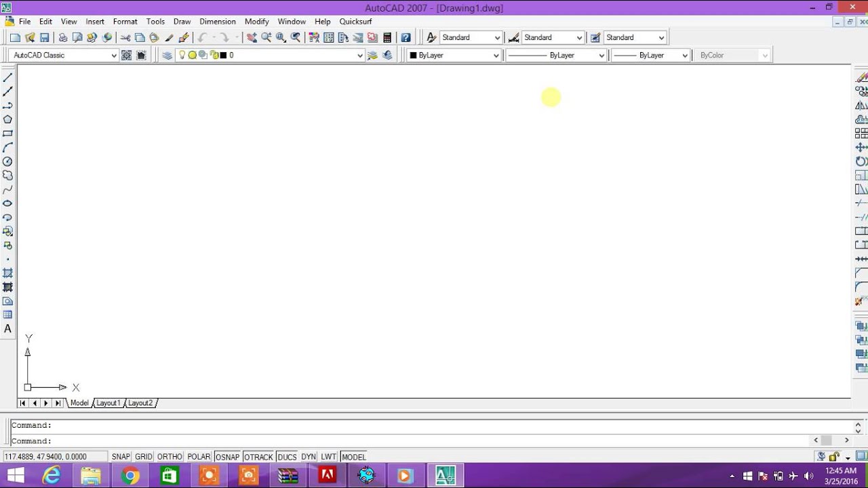The height and width of the screenshot is (488, 868).
Task: Click the layer color black swatch
Action: [223, 56]
